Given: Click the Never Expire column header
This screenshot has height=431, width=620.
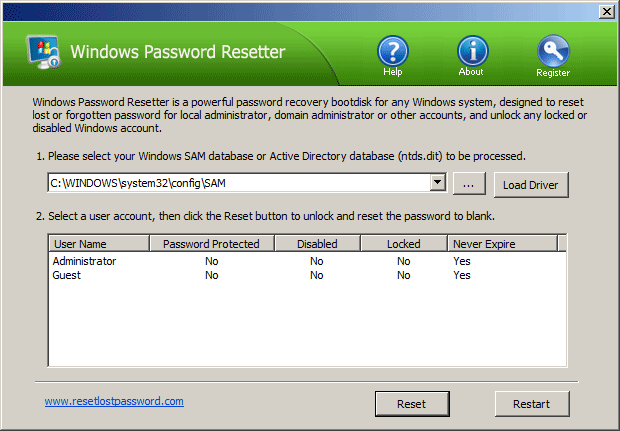Looking at the screenshot, I should 502,244.
